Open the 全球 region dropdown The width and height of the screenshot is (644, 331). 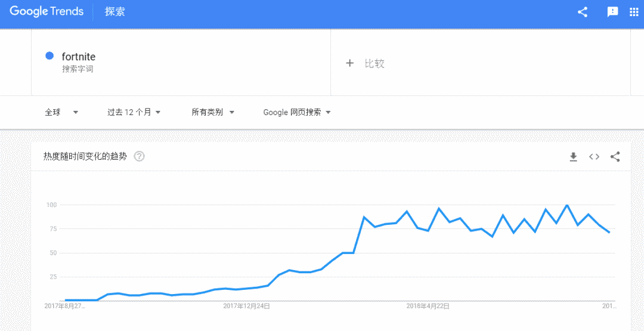click(x=61, y=112)
